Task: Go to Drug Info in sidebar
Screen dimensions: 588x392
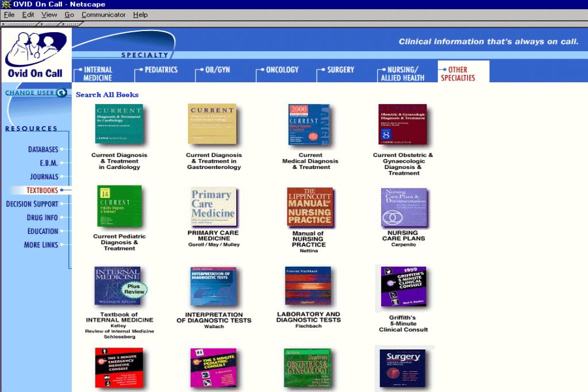Action: 43,218
